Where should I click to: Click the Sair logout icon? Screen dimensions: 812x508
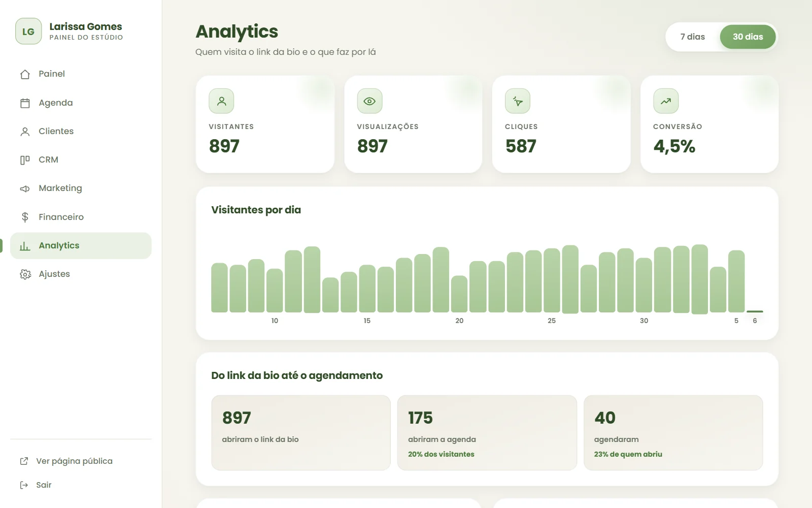point(24,485)
